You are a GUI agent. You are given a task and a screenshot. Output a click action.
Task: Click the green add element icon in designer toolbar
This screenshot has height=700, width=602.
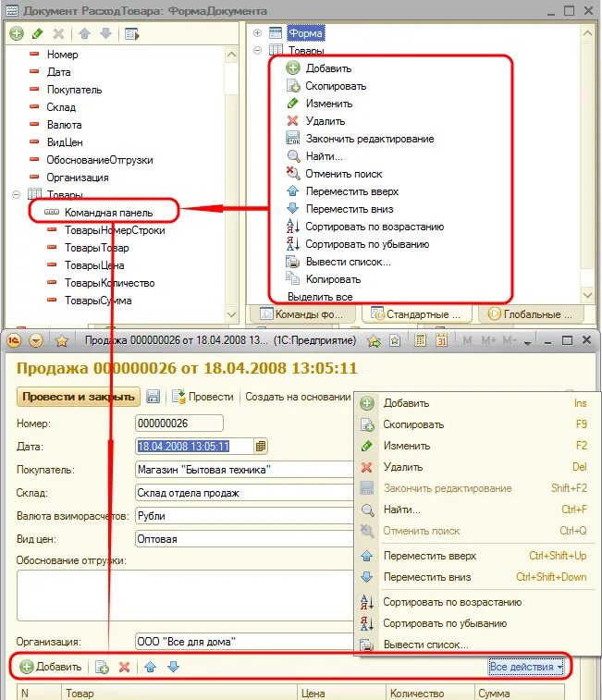[17, 33]
